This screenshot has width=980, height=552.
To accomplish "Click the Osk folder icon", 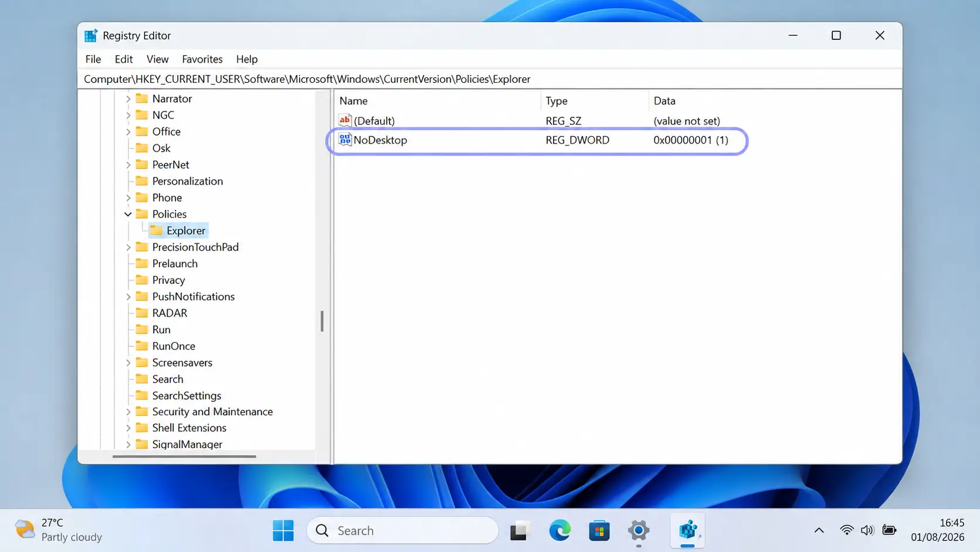I will 142,148.
